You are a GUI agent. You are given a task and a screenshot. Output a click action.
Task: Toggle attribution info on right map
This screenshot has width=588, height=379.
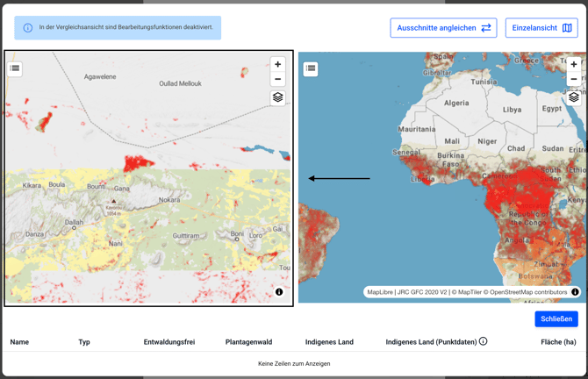pos(575,292)
